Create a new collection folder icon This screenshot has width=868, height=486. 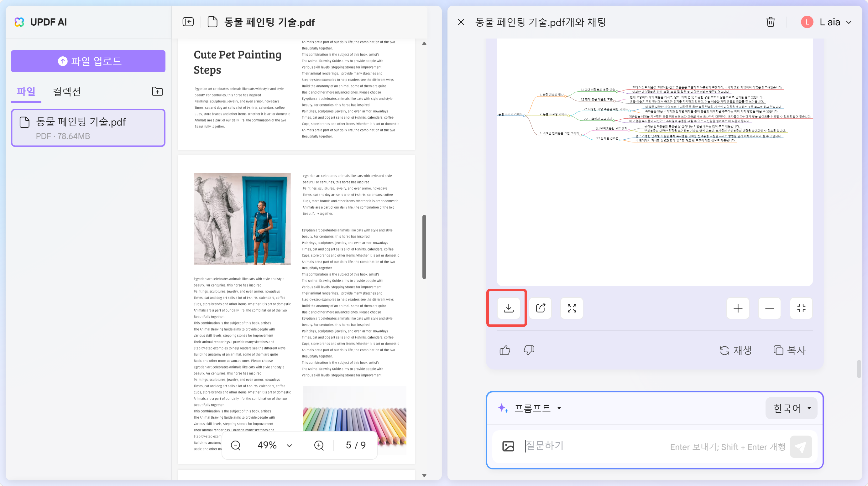[x=157, y=91]
